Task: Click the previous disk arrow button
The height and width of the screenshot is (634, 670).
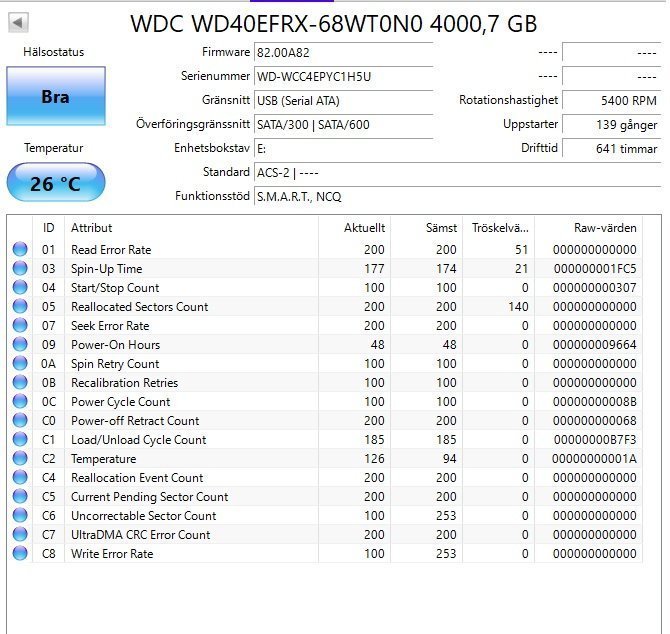Action: pos(18,23)
